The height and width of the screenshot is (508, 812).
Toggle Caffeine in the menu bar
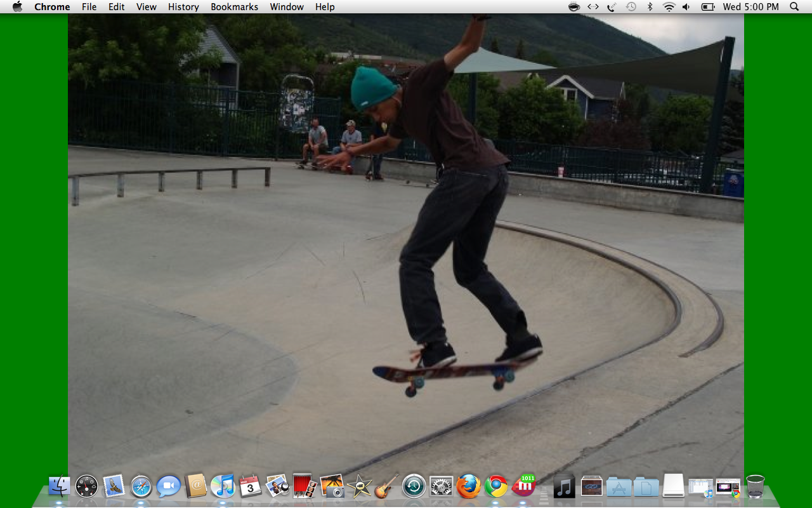(x=573, y=6)
